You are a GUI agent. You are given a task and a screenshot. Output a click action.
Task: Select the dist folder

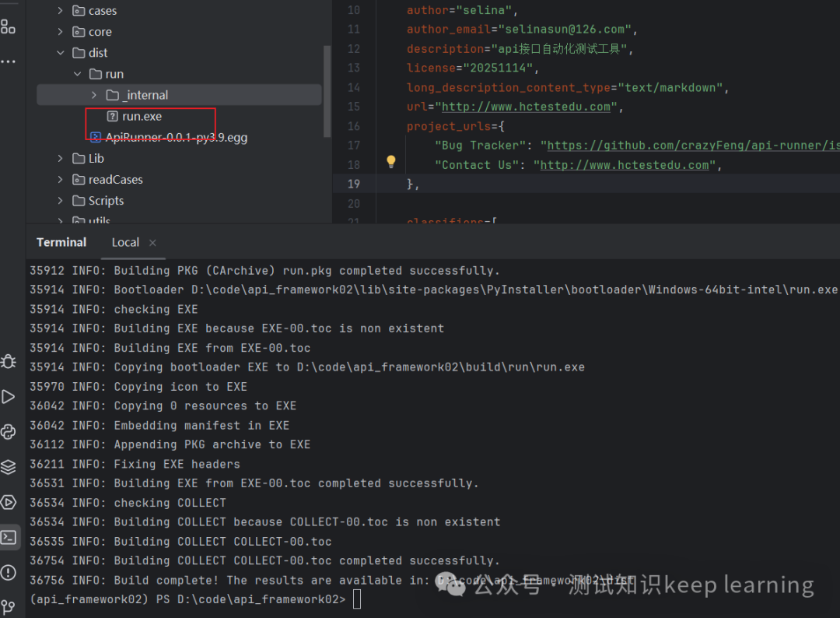pyautogui.click(x=98, y=52)
